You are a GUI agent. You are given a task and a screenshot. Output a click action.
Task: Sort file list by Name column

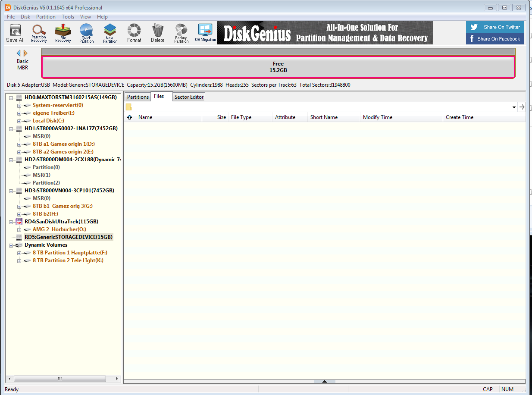(x=169, y=117)
